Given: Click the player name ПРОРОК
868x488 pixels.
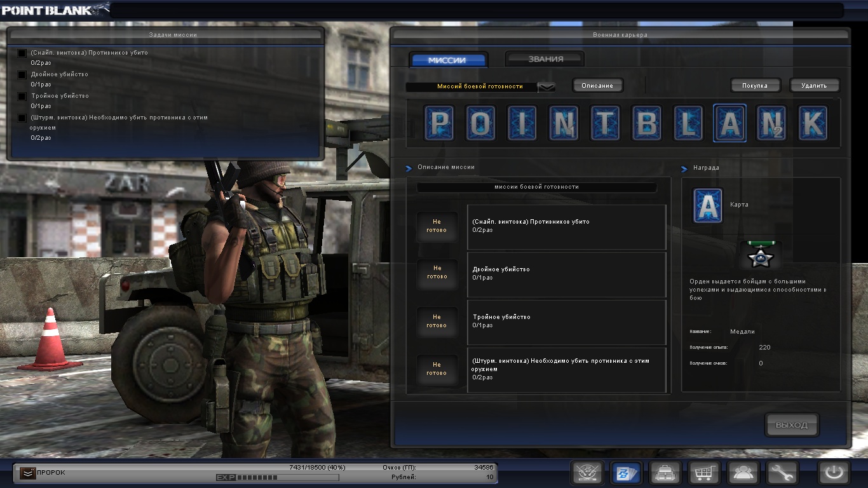Looking at the screenshot, I should [x=51, y=473].
